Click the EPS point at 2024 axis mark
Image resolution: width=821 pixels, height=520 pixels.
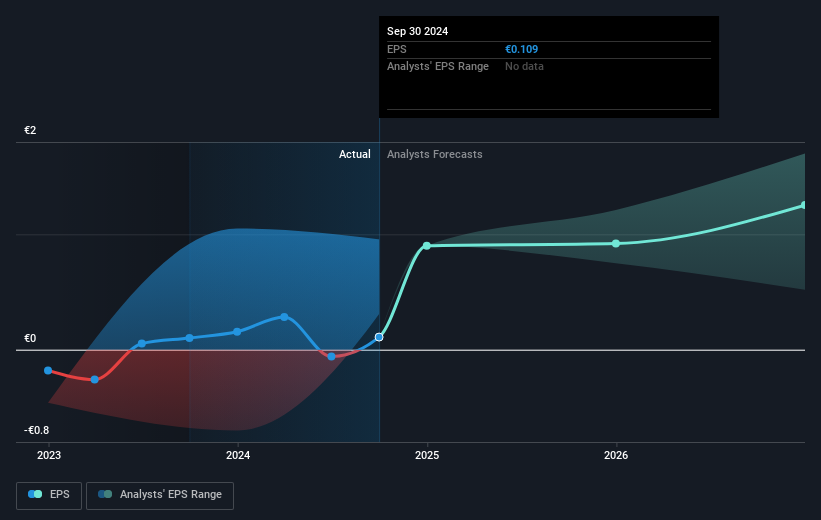point(237,332)
